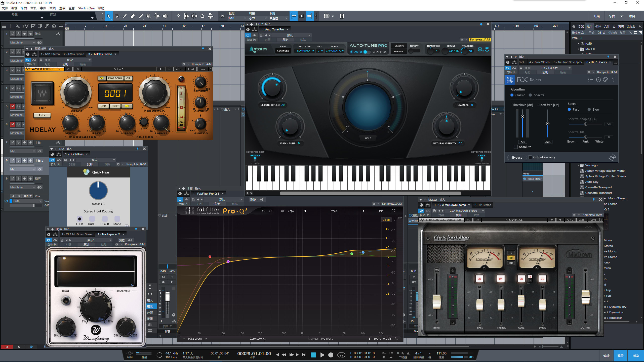The height and width of the screenshot is (362, 644).
Task: Click the Bypass button in RX De-ess
Action: tap(517, 157)
